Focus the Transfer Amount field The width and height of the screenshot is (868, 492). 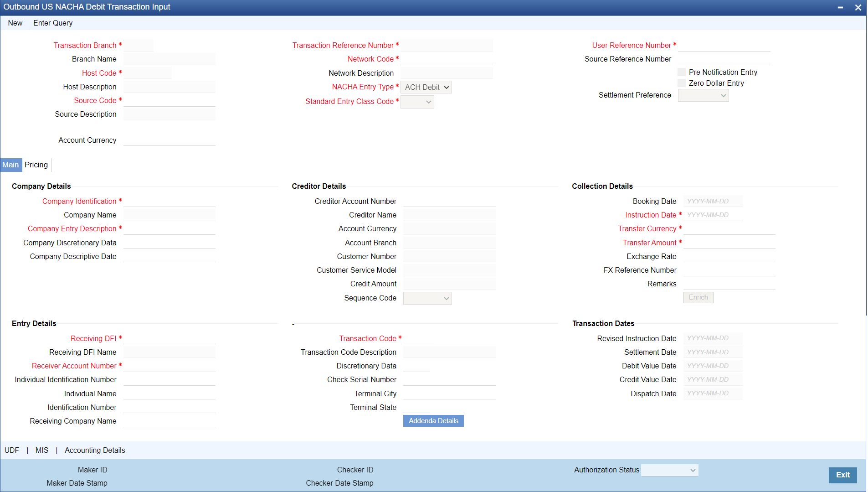coord(729,243)
